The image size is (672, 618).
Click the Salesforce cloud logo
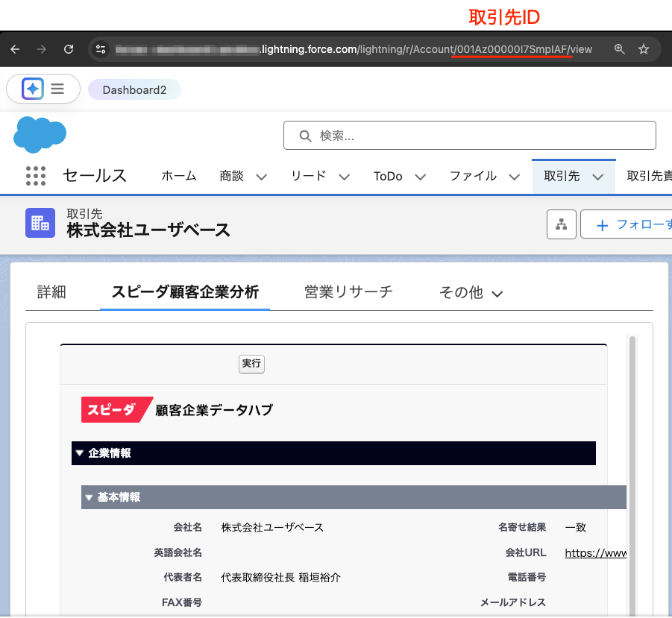[x=40, y=135]
